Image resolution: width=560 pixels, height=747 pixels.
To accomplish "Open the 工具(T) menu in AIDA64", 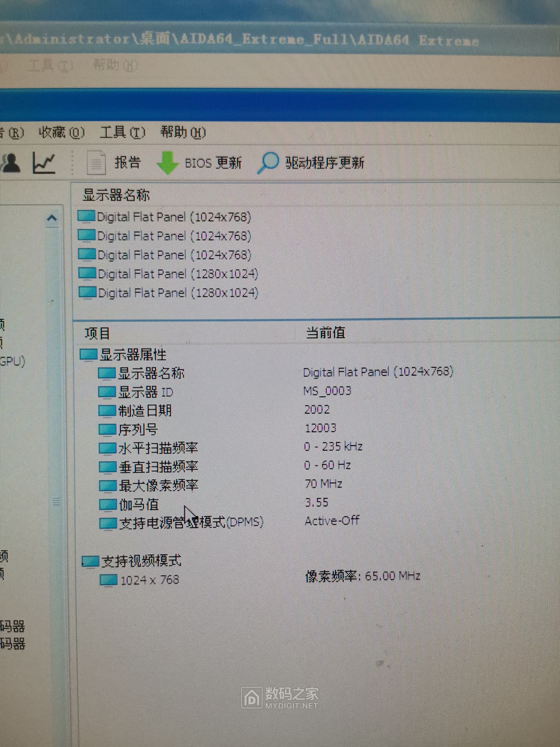I will (x=123, y=132).
